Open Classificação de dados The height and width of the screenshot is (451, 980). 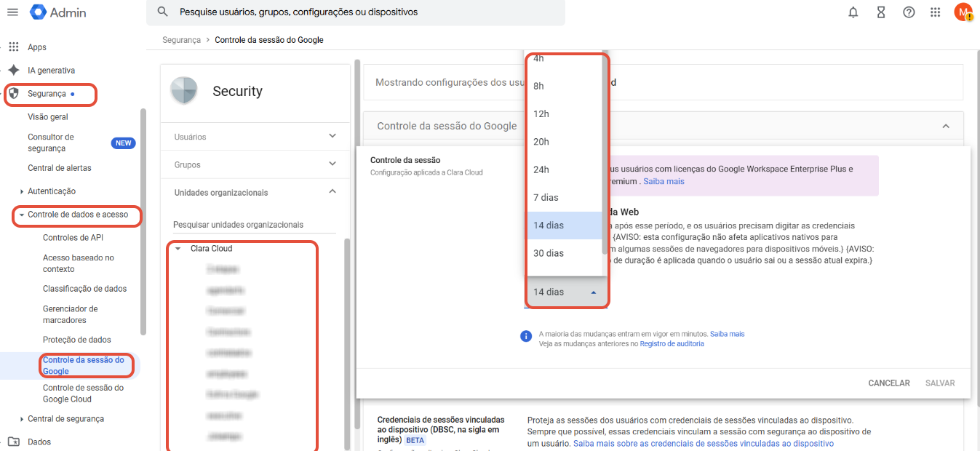pyautogui.click(x=85, y=289)
